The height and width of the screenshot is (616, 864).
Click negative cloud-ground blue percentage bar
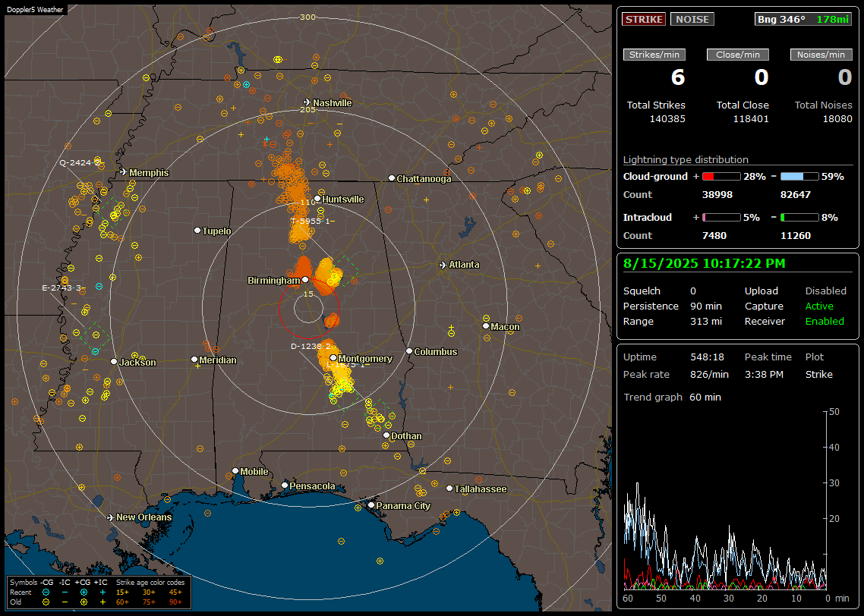tap(799, 177)
